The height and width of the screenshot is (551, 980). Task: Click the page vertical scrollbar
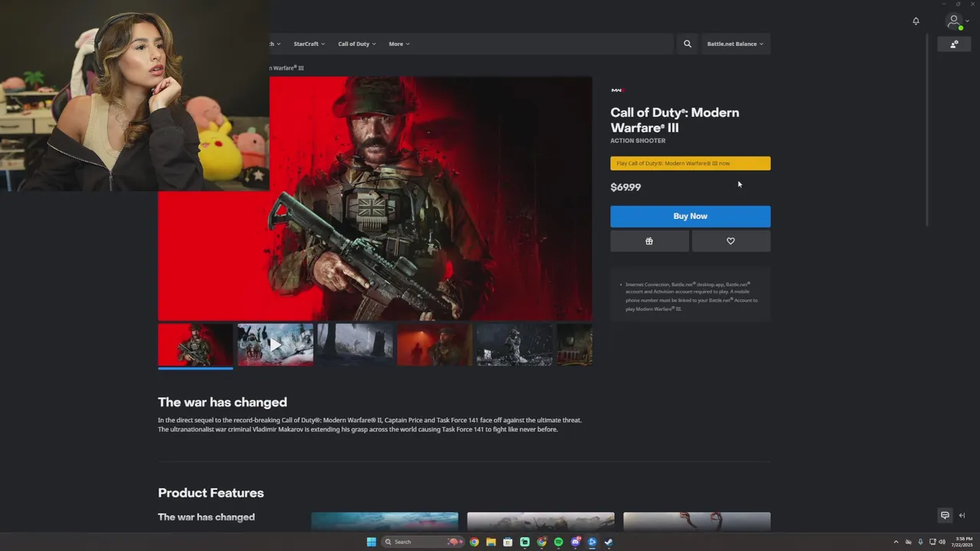927,130
